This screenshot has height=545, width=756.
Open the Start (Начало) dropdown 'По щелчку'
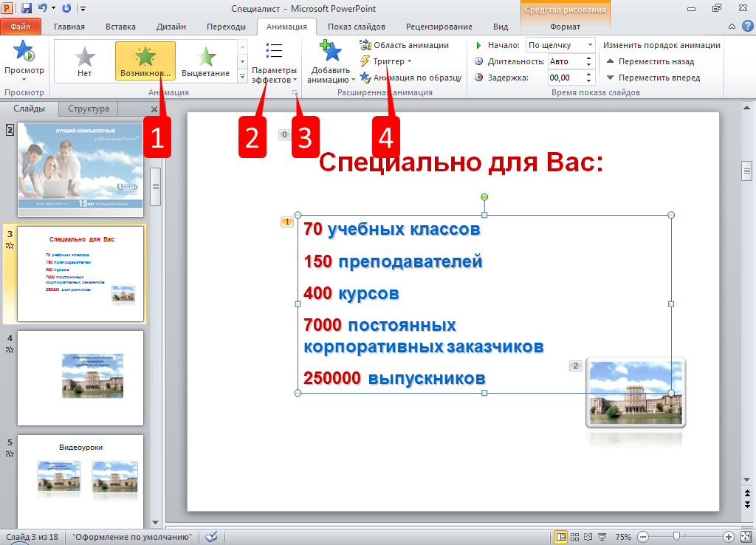(x=560, y=45)
